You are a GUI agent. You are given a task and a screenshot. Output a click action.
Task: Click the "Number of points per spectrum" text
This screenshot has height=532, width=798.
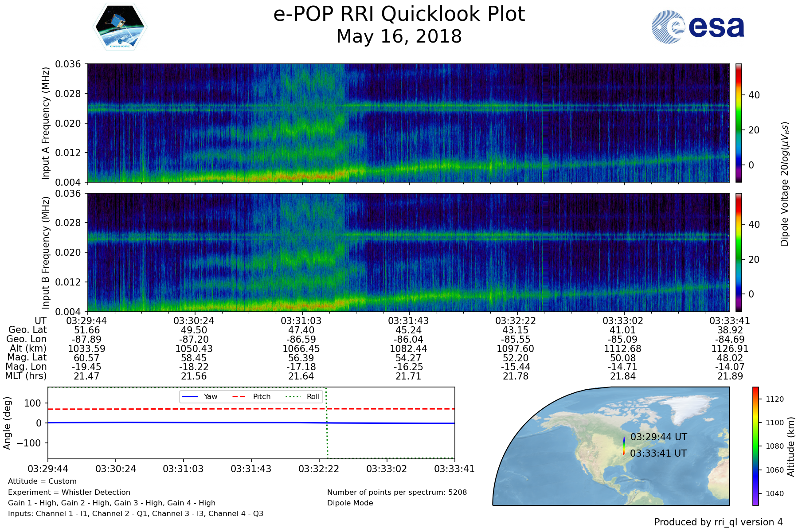coord(397,492)
